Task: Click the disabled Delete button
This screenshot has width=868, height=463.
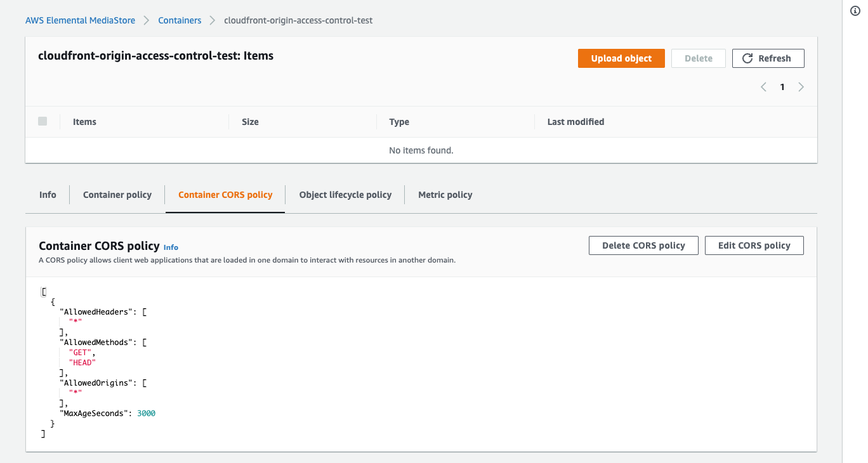Action: click(x=699, y=58)
